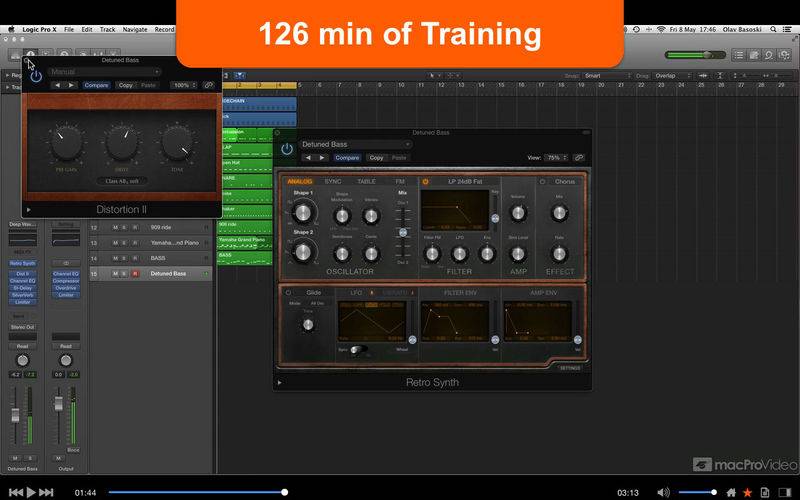Toggle power button in Distortion II plugin
The width and height of the screenshot is (800, 500).
pos(36,77)
